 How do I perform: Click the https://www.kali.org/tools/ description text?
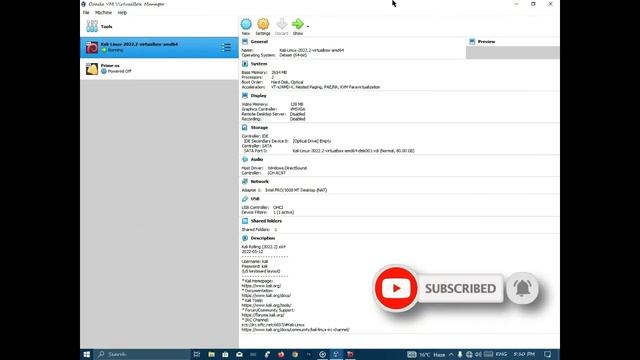266,305
